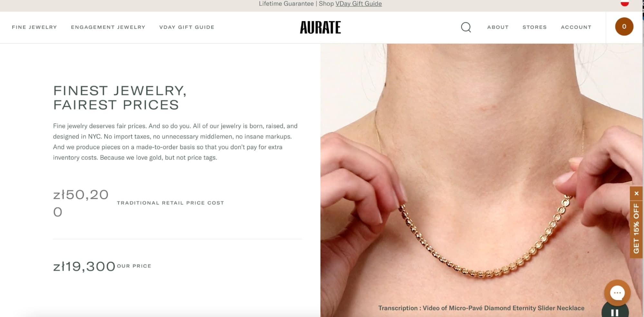Click the Finest Jewelry, Fairest Prices heading

pos(120,98)
